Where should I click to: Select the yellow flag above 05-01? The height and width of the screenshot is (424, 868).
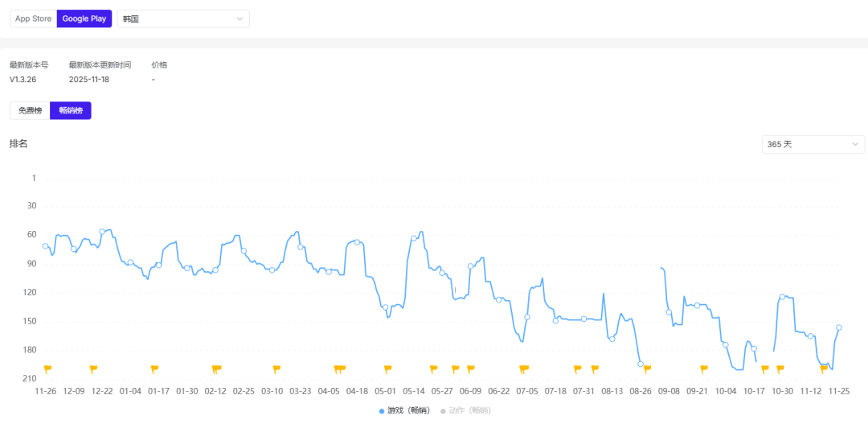point(387,368)
